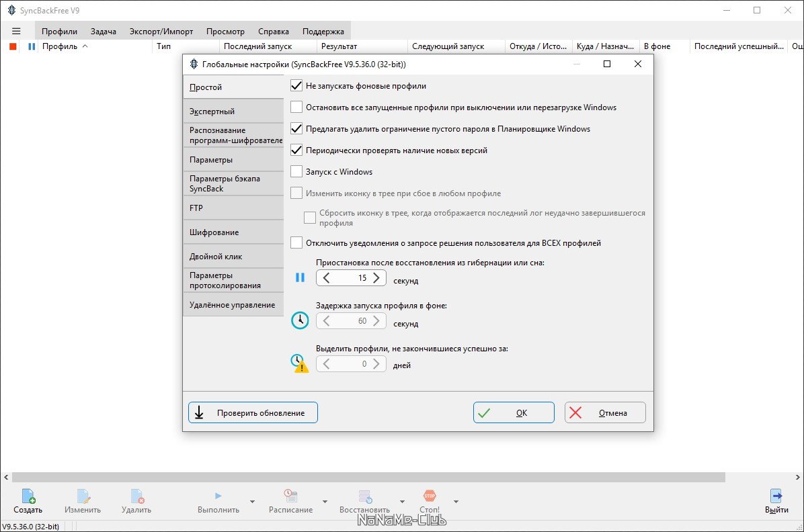Image resolution: width=804 pixels, height=532 pixels.
Task: Click the blue pause icon in column header
Action: (32, 46)
